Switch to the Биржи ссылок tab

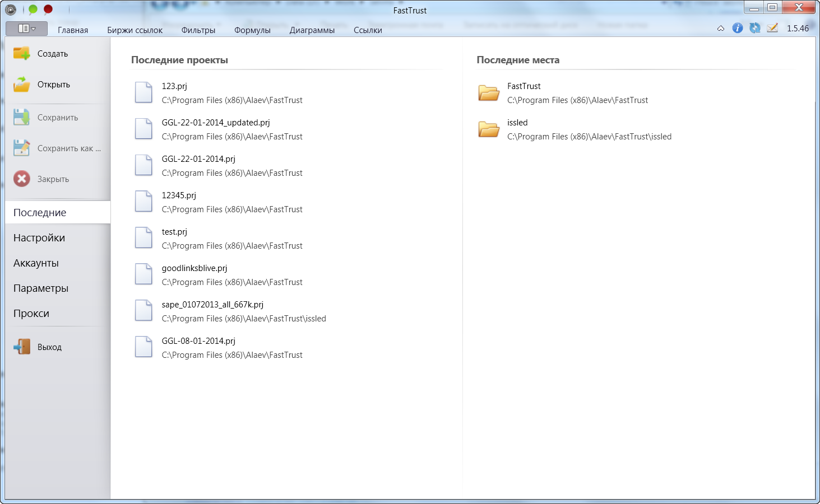click(x=135, y=30)
